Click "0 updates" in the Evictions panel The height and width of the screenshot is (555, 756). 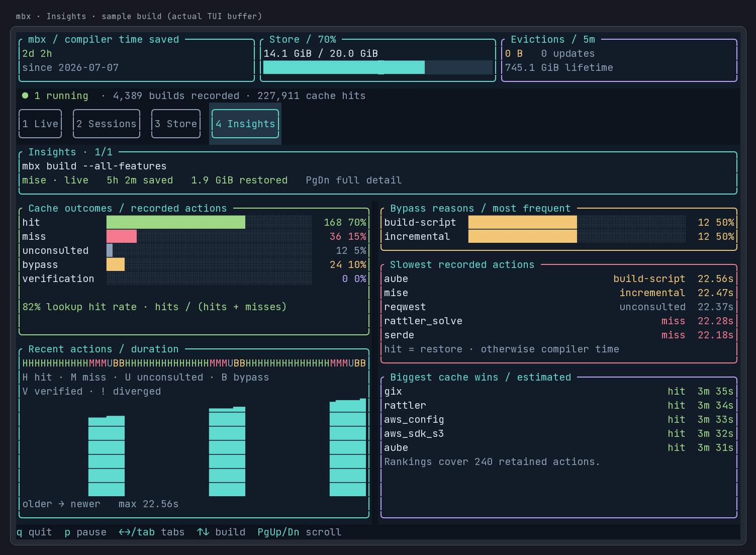568,53
